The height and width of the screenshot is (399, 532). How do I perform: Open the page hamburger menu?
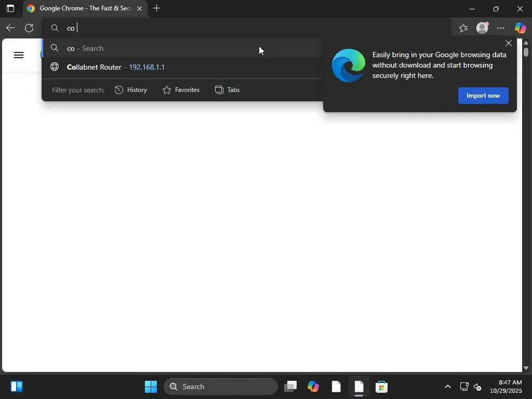[19, 55]
